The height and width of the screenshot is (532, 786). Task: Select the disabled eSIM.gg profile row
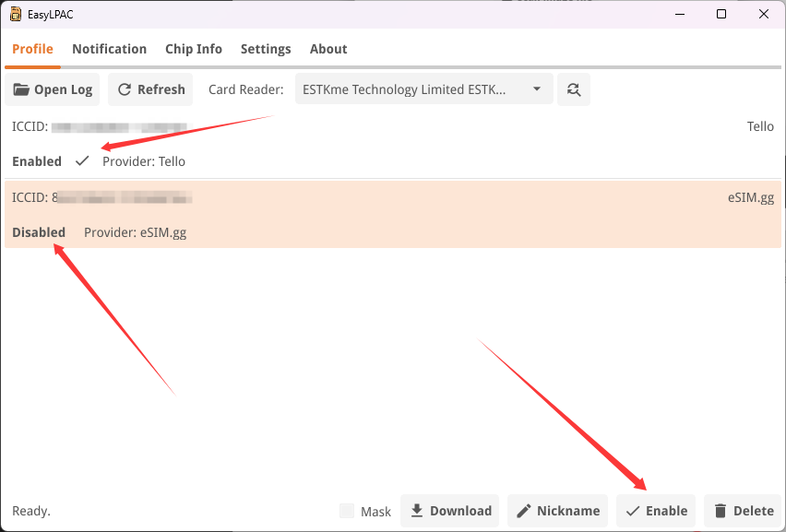point(393,215)
